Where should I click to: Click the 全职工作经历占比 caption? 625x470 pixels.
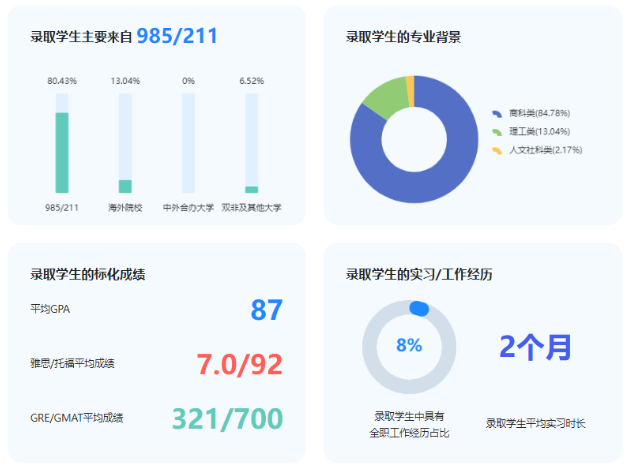pos(409,433)
